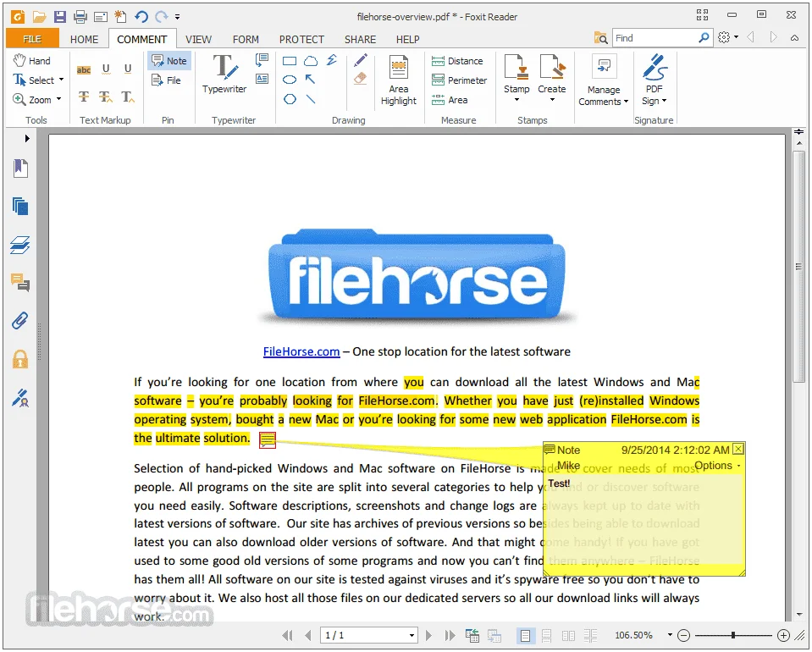Activate the Note pin tool
812x652 pixels.
pos(169,61)
